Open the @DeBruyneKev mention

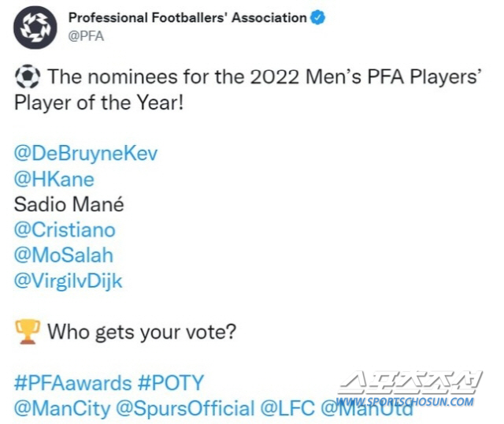point(86,154)
